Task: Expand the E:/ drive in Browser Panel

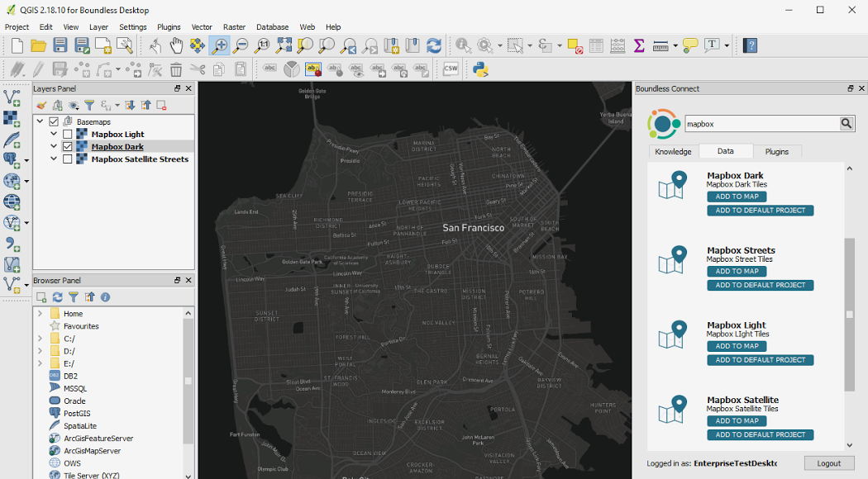Action: pyautogui.click(x=40, y=363)
